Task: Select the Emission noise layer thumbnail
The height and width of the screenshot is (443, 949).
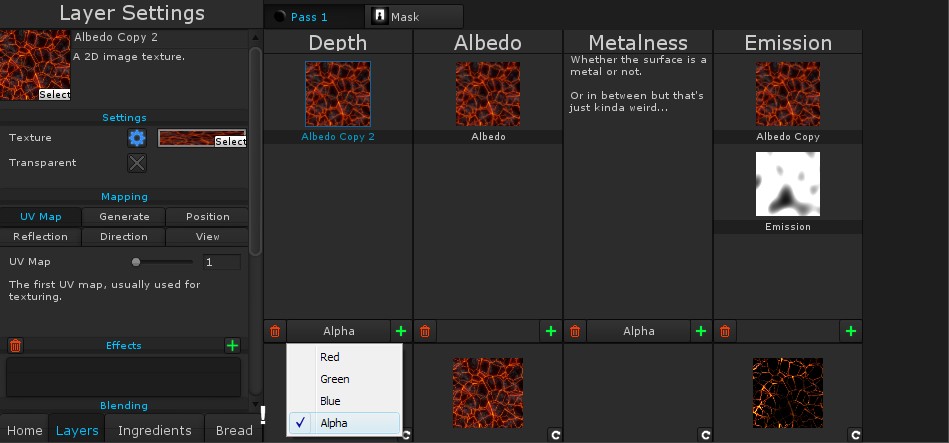Action: [x=788, y=185]
